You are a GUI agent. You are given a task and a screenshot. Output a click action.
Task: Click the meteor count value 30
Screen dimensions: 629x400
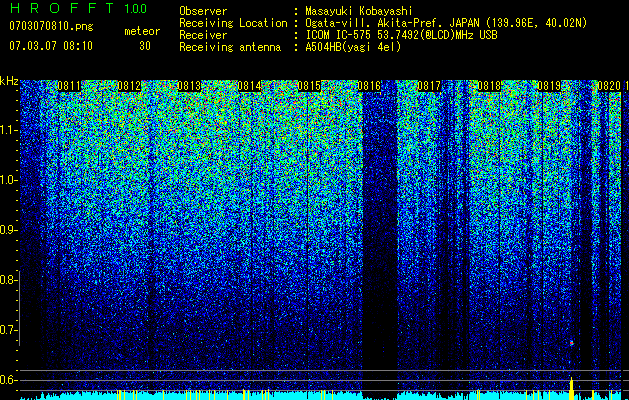point(145,46)
